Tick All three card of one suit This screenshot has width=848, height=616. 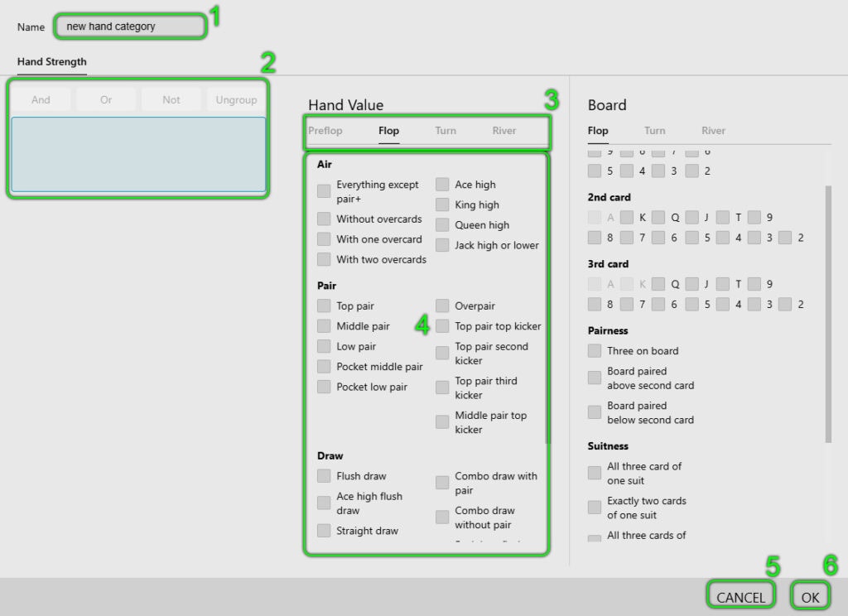click(x=595, y=473)
